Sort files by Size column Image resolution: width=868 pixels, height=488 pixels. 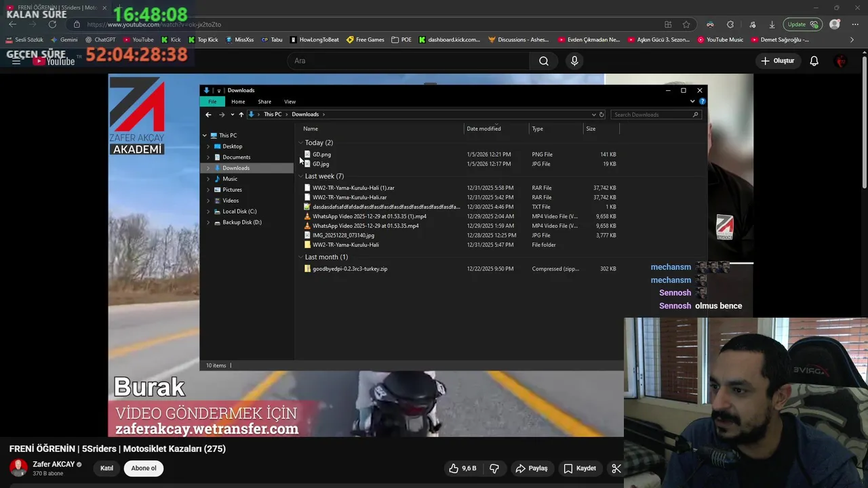pos(601,129)
